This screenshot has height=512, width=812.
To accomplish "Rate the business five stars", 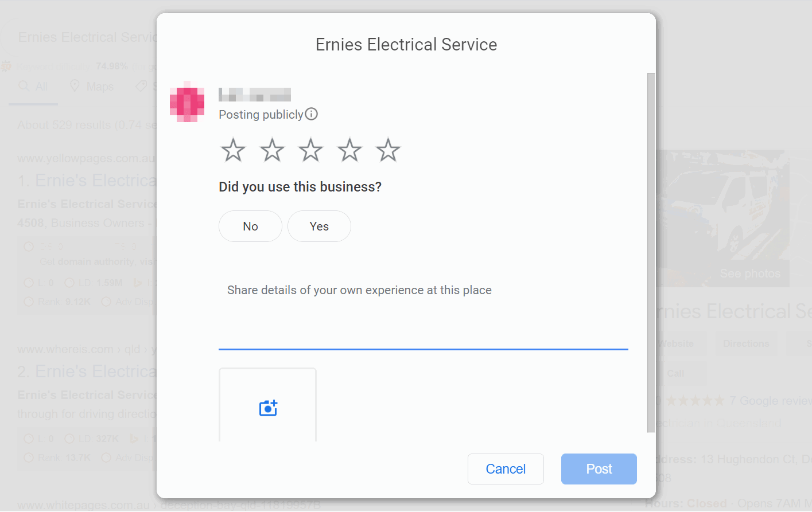I will pos(388,150).
